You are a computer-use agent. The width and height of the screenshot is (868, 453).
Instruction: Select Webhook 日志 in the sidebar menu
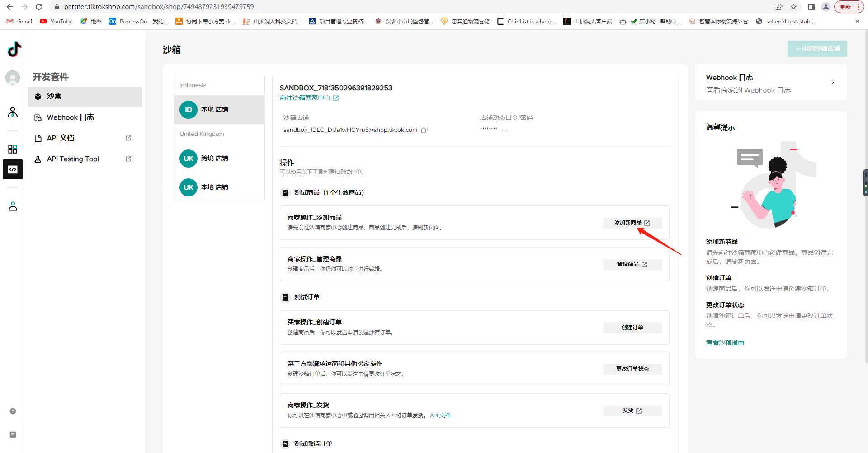pyautogui.click(x=71, y=117)
